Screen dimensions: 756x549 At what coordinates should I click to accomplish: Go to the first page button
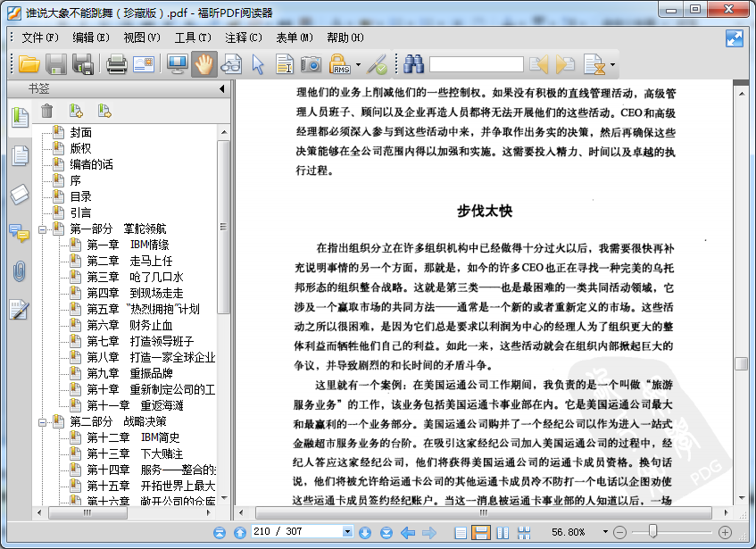(x=220, y=533)
